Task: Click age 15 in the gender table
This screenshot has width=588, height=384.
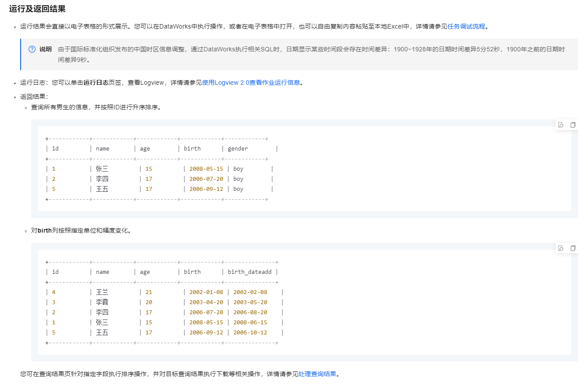Action: pyautogui.click(x=149, y=169)
